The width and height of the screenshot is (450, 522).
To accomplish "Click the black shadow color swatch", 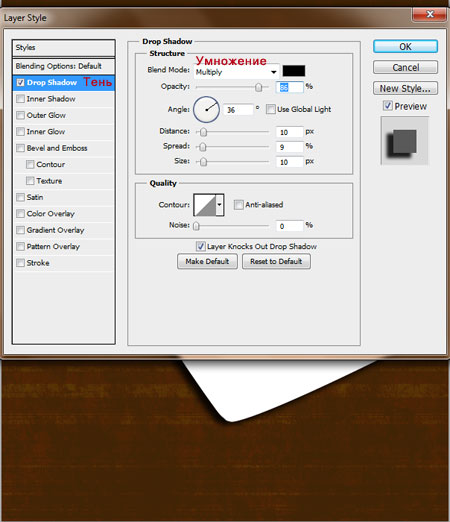I will (294, 71).
